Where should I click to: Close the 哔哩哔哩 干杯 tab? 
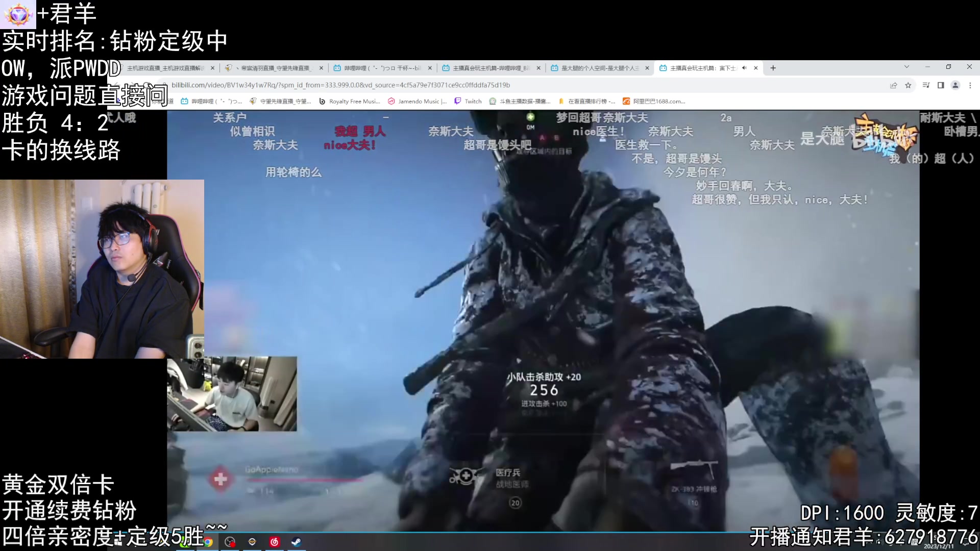[430, 68]
